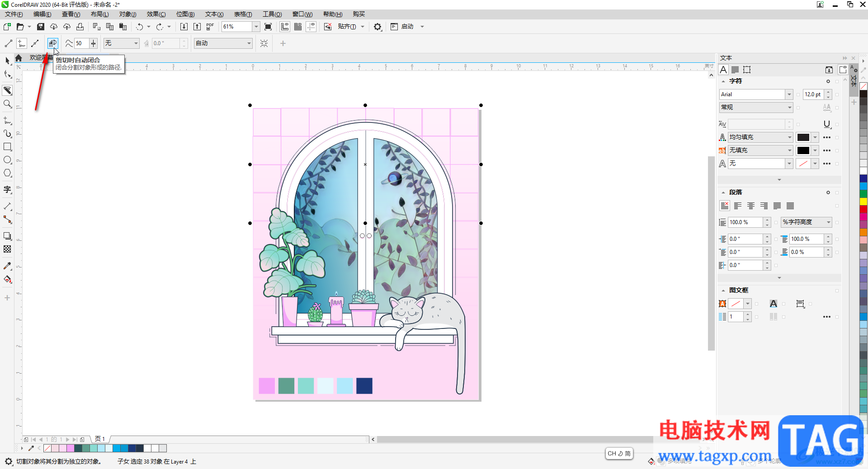Select the Shape tool
Viewport: 868px width, 469px height.
(x=7, y=74)
